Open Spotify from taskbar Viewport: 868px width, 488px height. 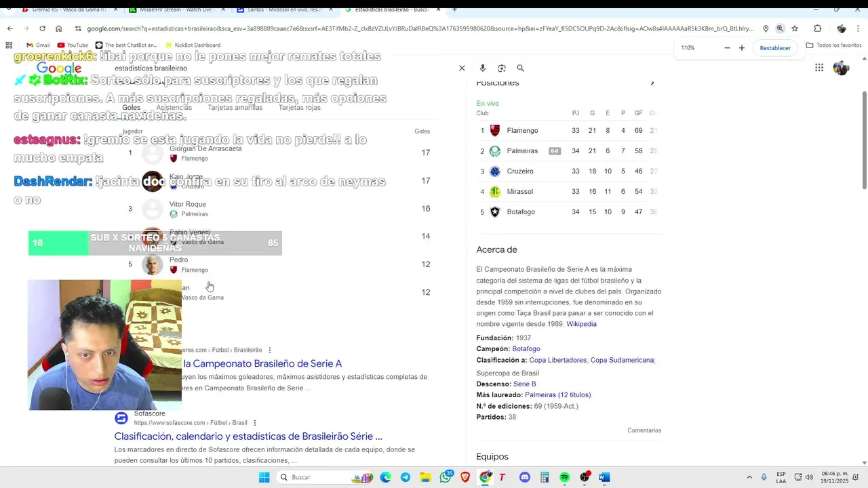[x=564, y=477]
